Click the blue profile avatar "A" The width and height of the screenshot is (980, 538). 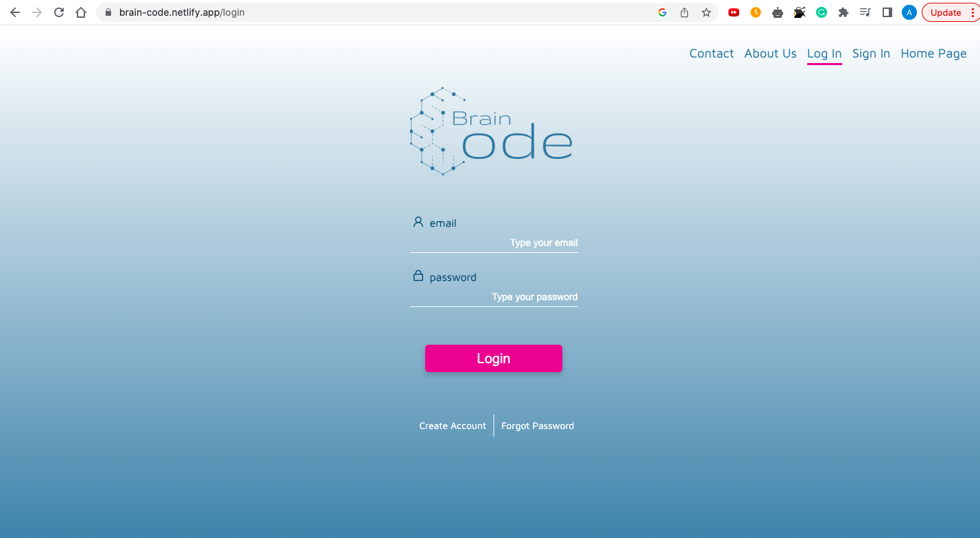(909, 12)
